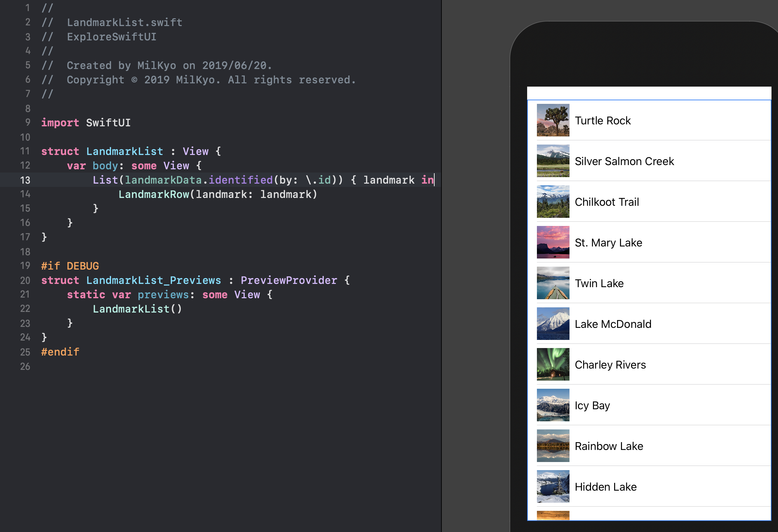
Task: Click line number 20 in the gutter
Action: 25,280
